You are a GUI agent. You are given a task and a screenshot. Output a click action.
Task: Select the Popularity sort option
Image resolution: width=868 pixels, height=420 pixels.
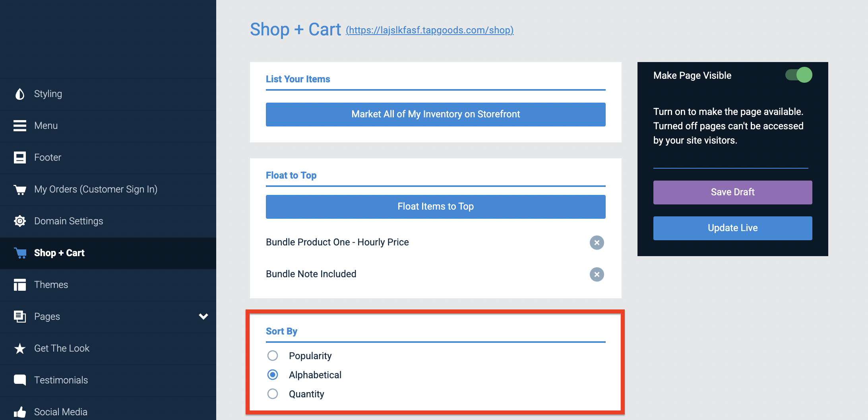coord(273,356)
